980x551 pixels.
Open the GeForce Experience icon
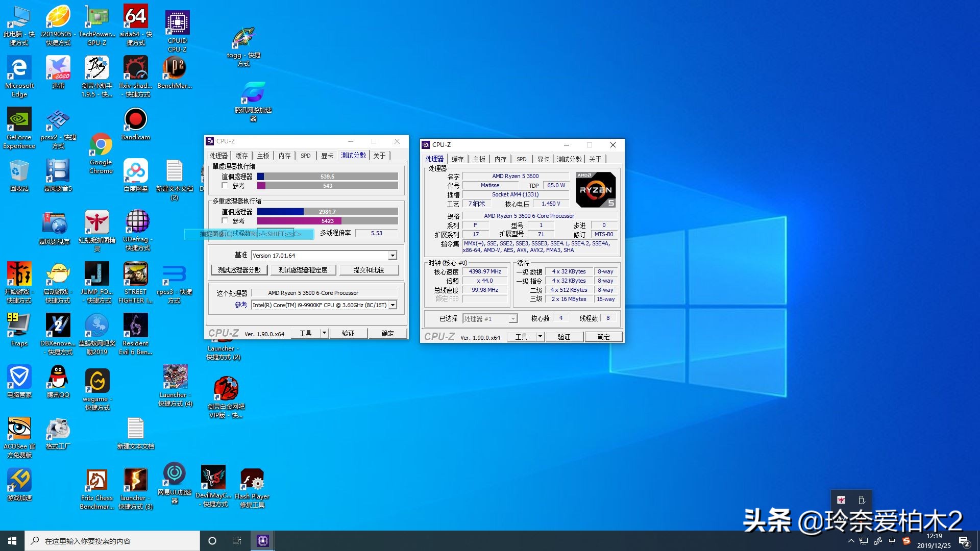click(x=19, y=119)
